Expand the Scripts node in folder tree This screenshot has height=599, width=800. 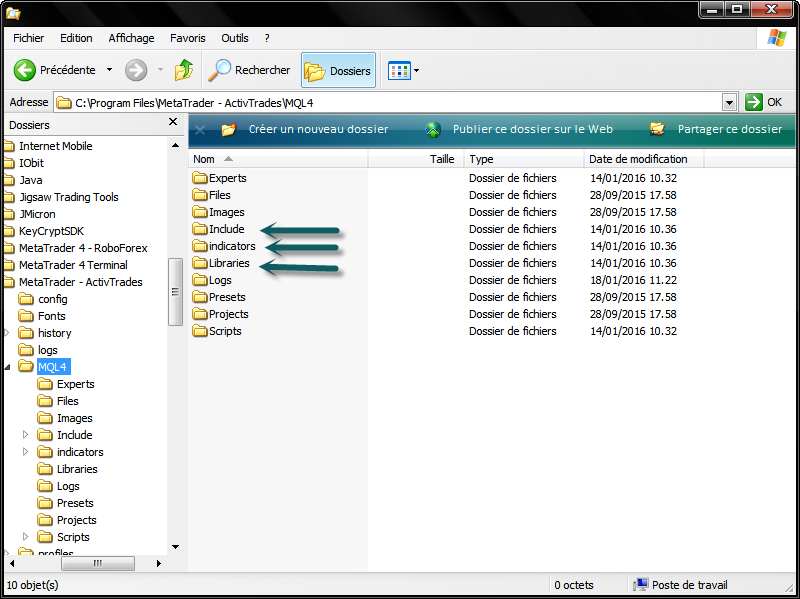26,537
